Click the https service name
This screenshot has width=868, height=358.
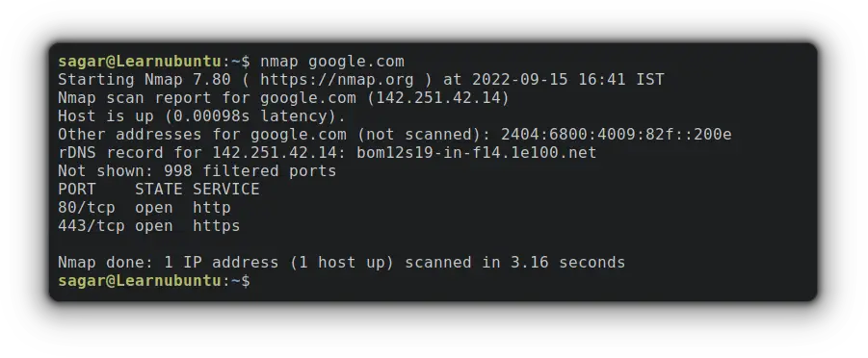217,226
